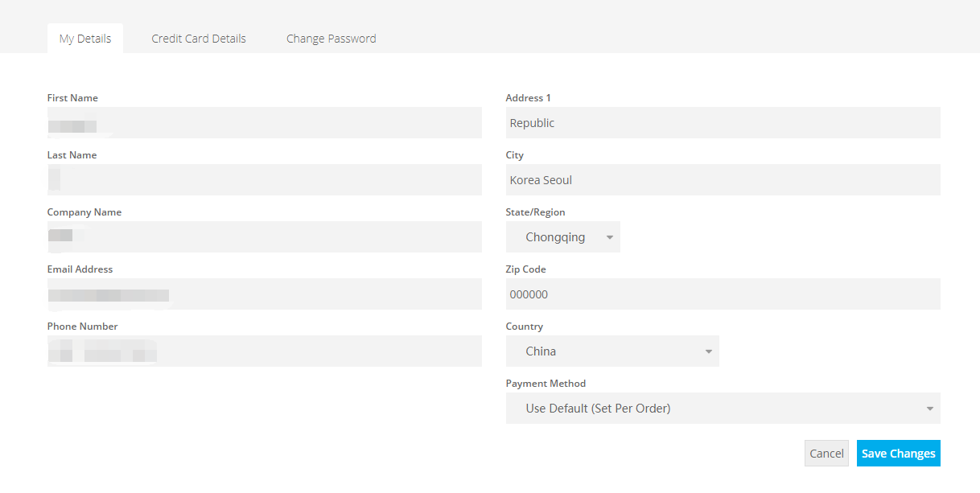Click the Company Name label
The image size is (980, 493).
tap(84, 212)
